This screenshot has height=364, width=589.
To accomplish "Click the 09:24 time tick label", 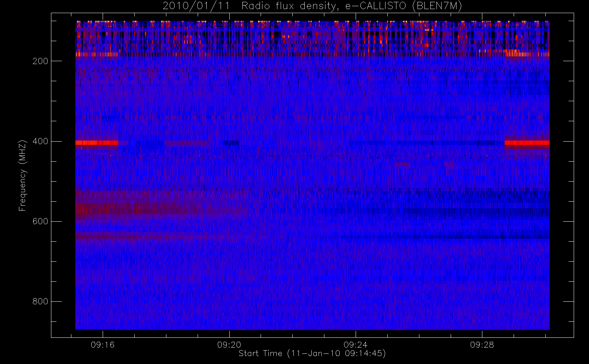I will pyautogui.click(x=356, y=345).
